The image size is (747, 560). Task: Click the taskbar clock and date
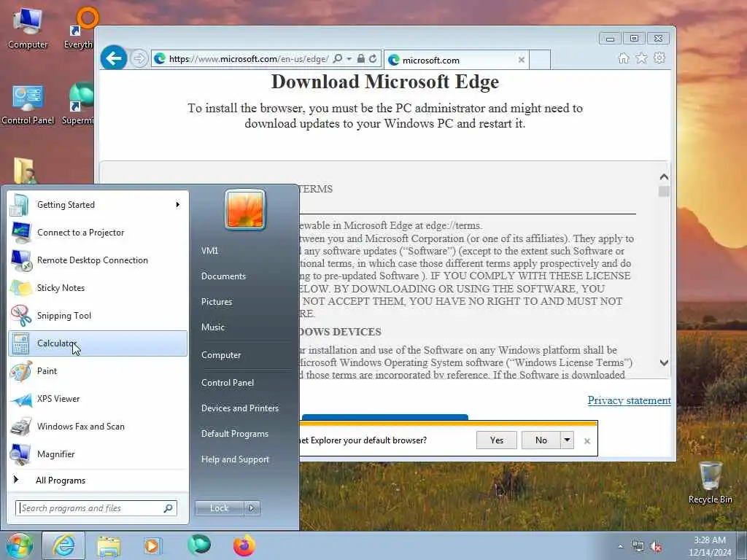(709, 546)
